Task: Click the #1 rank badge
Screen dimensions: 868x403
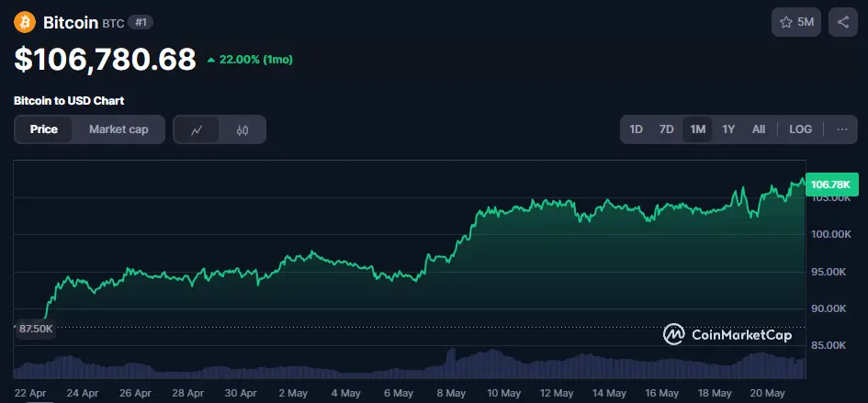Action: 141,23
